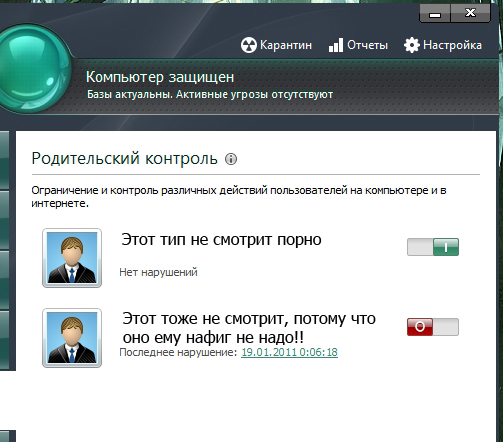Click the 'Нет нарушений' status text
Image resolution: width=503 pixels, height=442 pixels.
click(158, 272)
